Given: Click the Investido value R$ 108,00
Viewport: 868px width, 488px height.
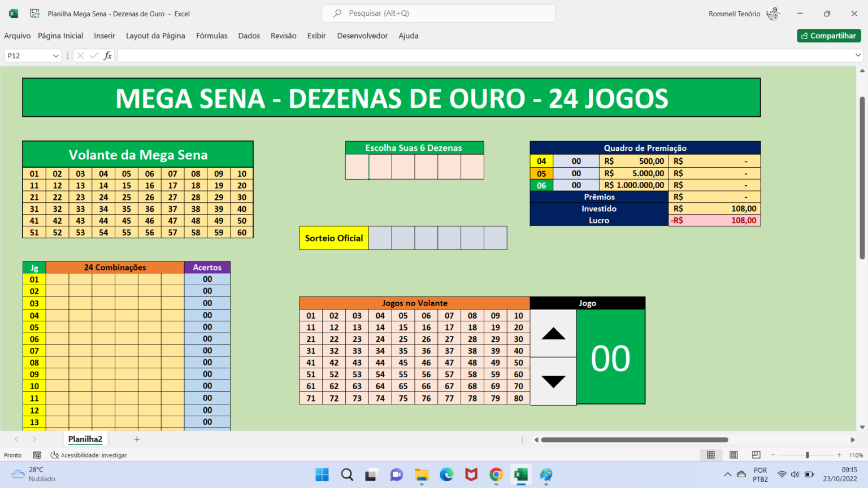Looking at the screenshot, I should (714, 208).
